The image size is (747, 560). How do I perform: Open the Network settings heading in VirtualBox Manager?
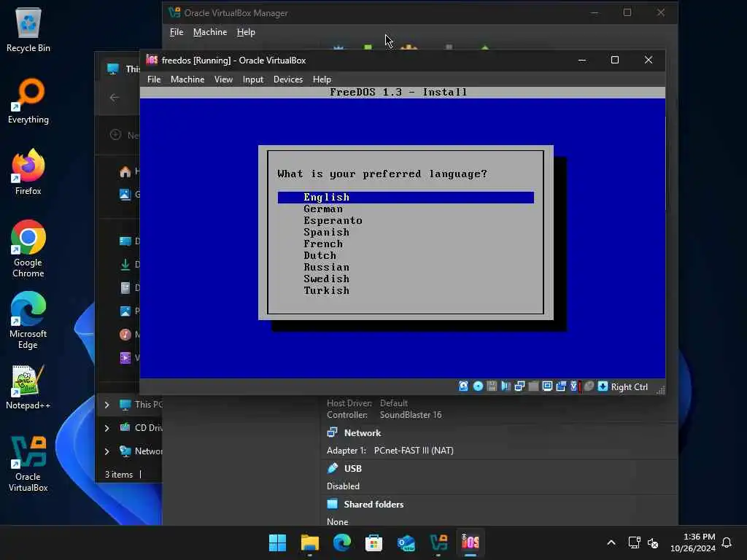point(363,433)
